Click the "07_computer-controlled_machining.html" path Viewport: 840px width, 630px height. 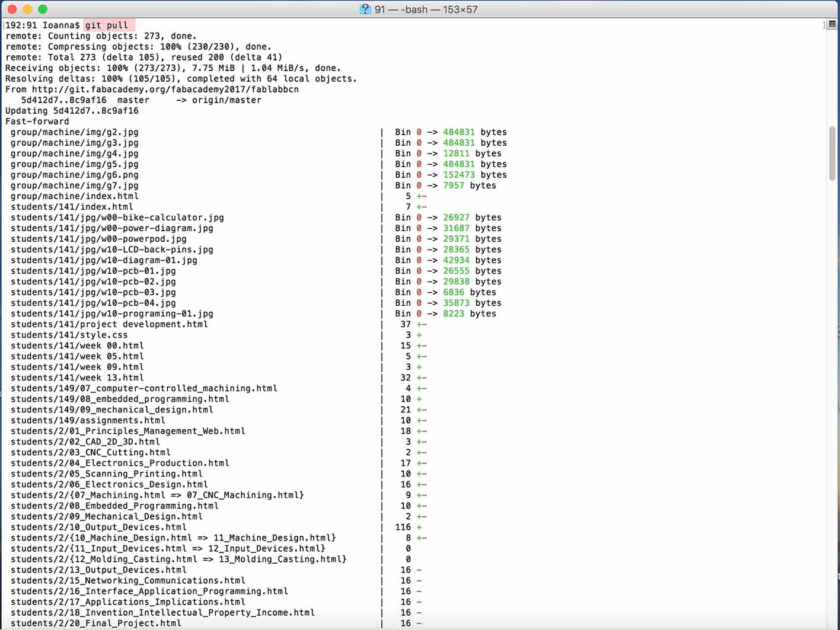(144, 388)
